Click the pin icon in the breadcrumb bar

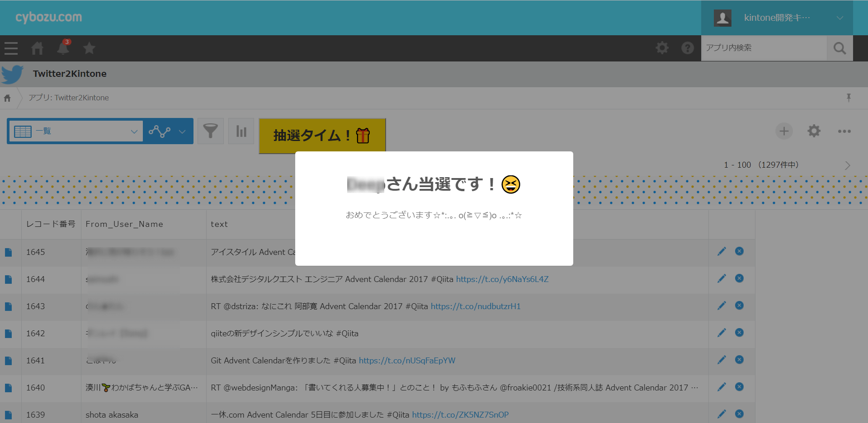click(849, 98)
